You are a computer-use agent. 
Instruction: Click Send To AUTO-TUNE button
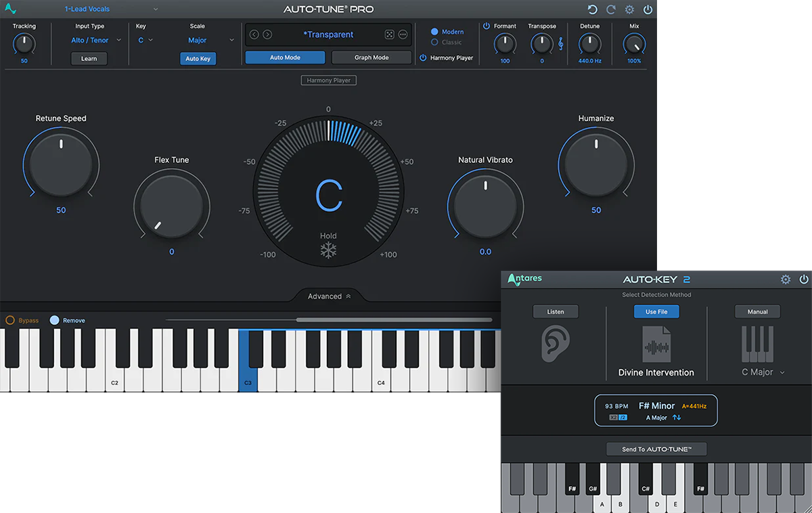pos(656,449)
